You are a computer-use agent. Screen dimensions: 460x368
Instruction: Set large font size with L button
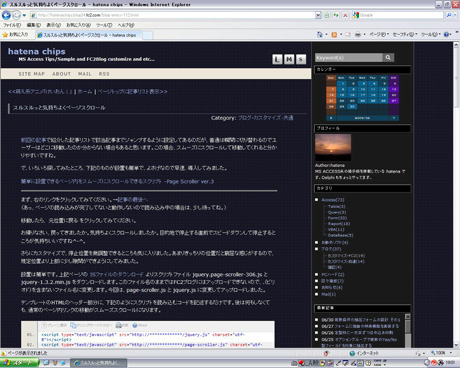(x=277, y=59)
